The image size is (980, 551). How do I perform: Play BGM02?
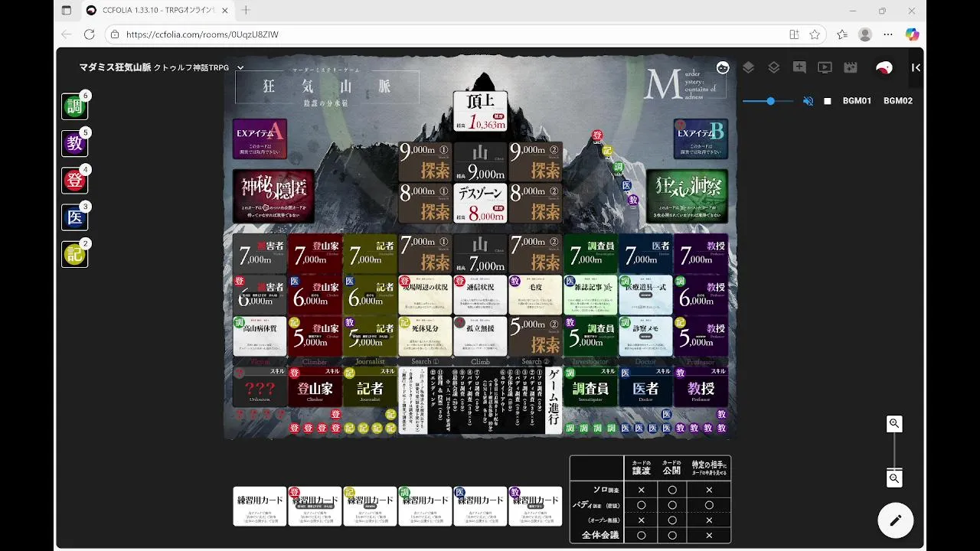point(898,101)
